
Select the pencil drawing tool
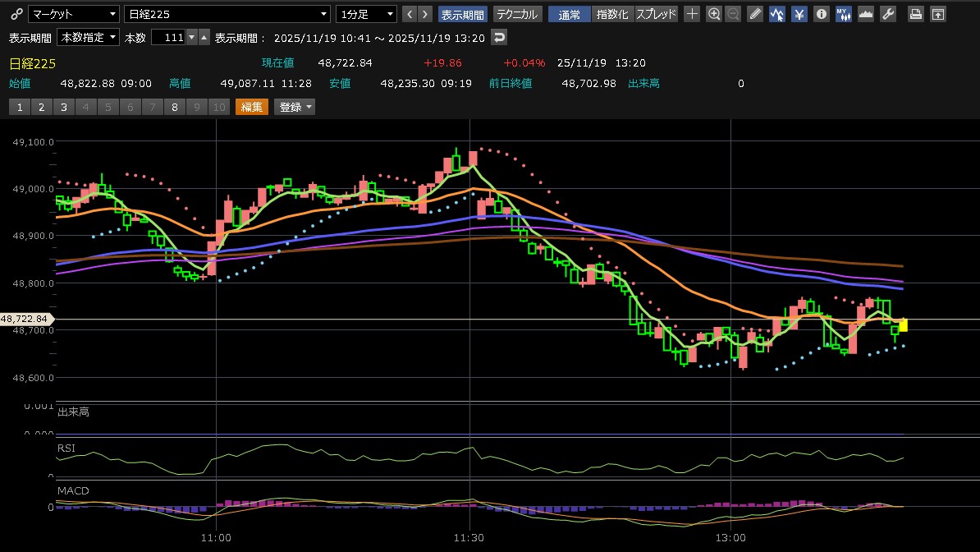tap(755, 14)
